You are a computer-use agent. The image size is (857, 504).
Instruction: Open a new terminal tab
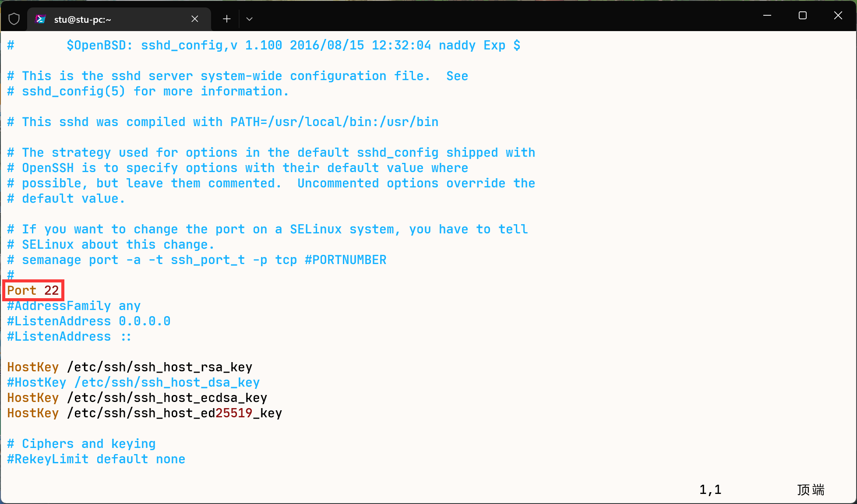(x=226, y=19)
